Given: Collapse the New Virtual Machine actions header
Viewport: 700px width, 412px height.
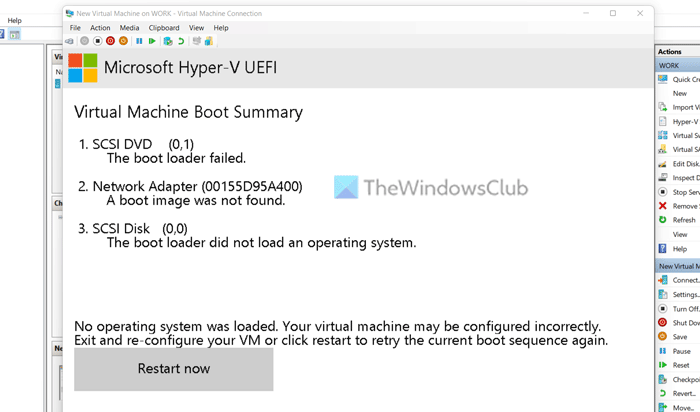Looking at the screenshot, I should click(679, 266).
